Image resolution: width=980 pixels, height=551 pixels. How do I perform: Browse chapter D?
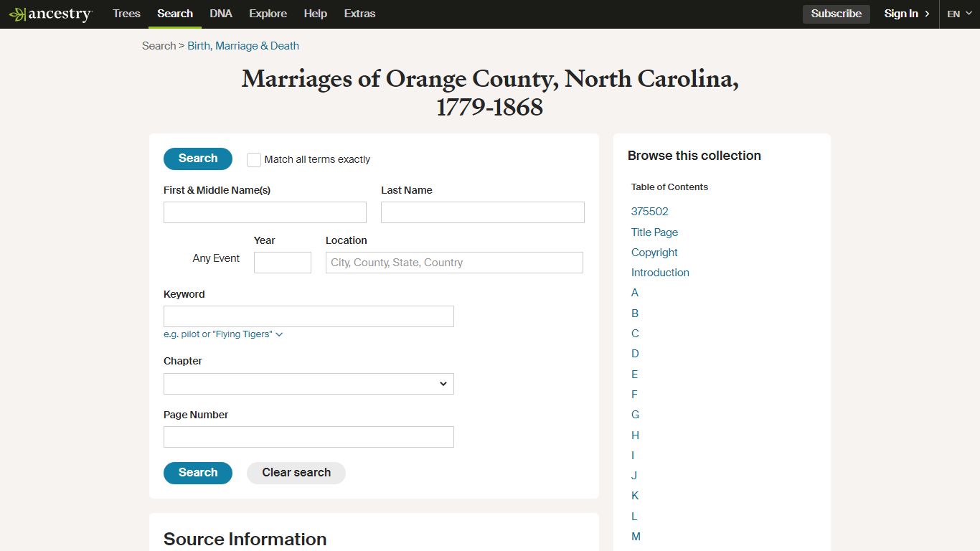[x=635, y=354]
